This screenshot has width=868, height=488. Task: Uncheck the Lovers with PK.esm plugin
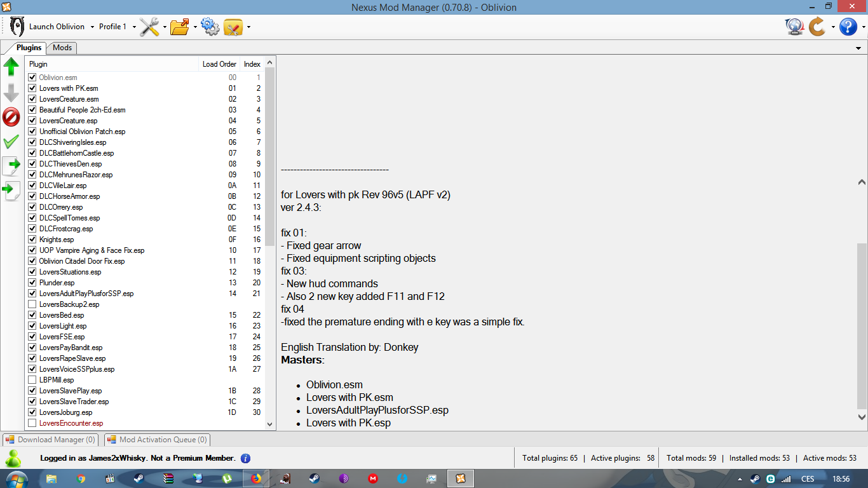(32, 88)
